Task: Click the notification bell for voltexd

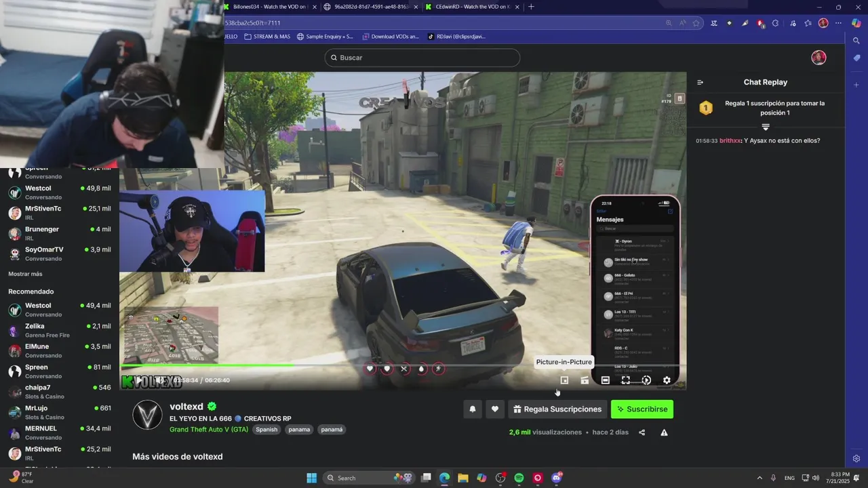Action: tap(473, 409)
